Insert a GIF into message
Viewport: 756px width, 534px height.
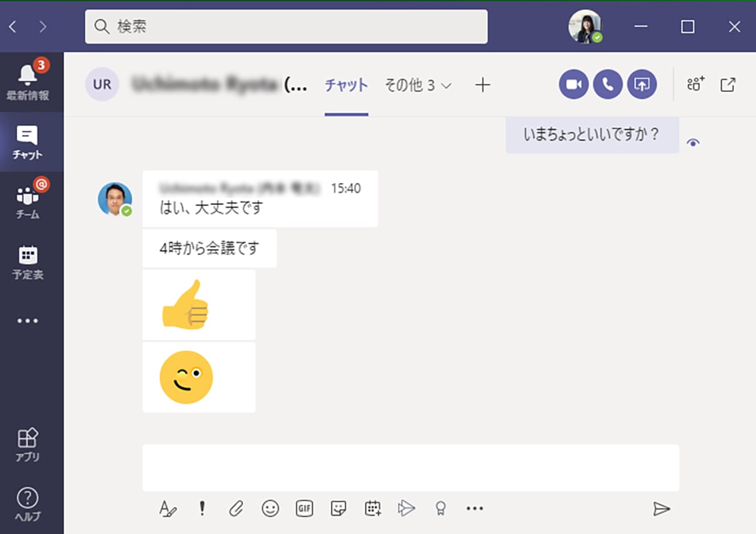pos(304,508)
